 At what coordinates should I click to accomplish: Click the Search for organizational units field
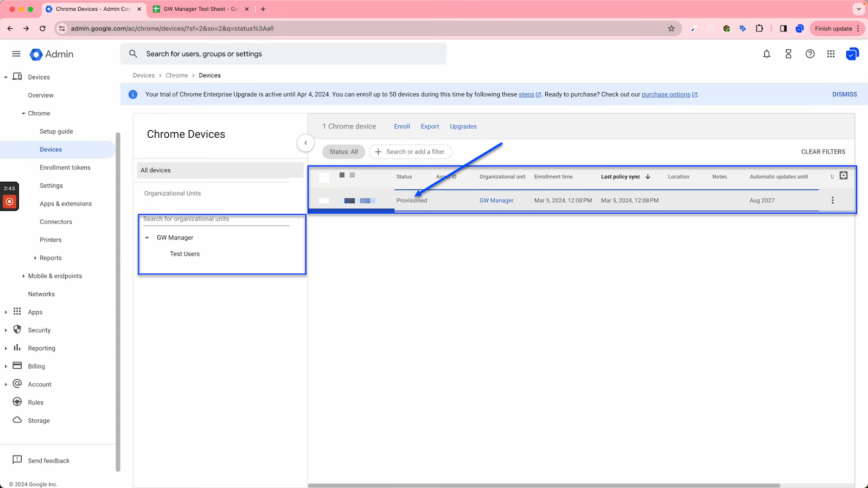[216, 220]
